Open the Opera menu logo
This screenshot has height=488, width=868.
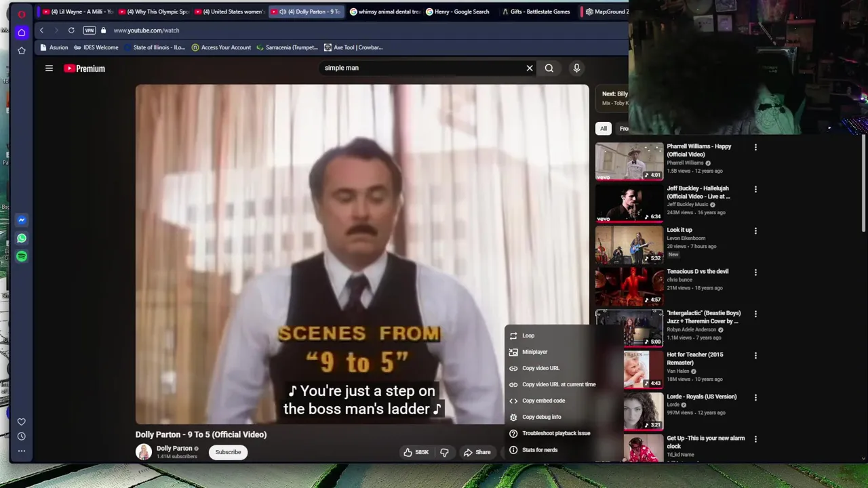click(22, 14)
